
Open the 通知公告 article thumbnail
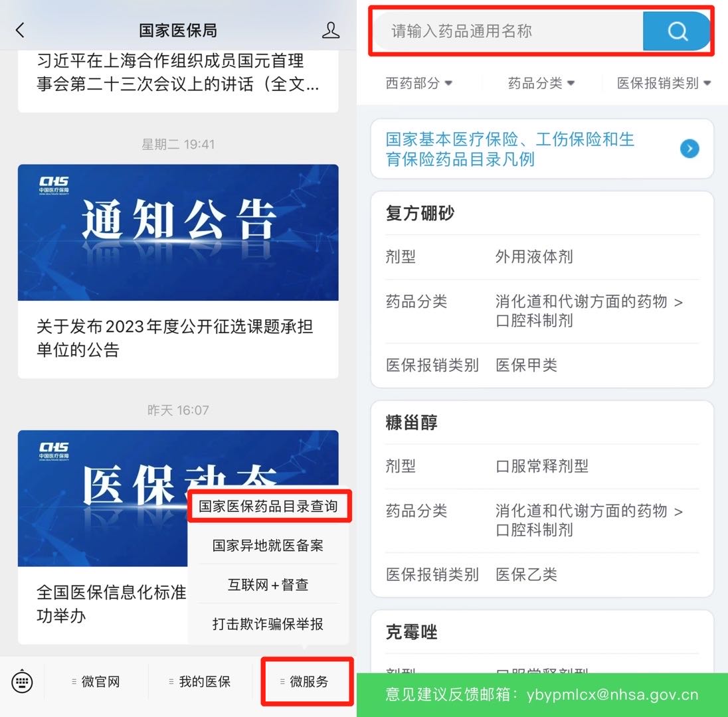coord(178,232)
